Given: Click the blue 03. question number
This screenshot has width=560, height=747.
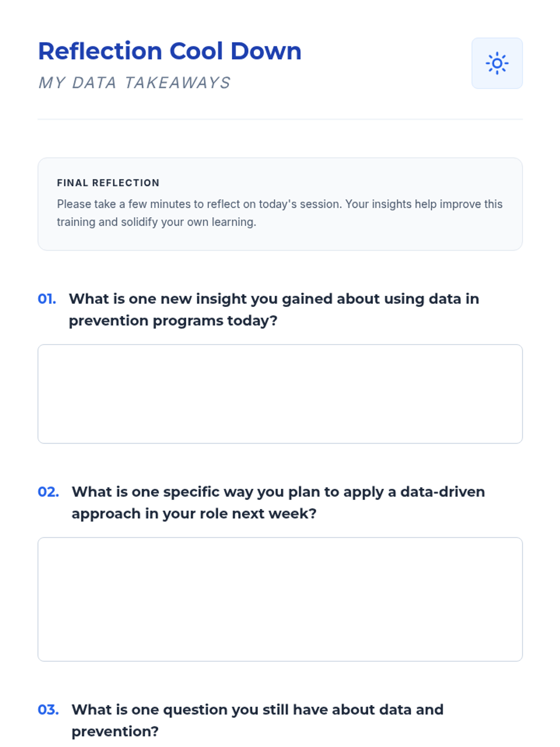Looking at the screenshot, I should pos(49,710).
